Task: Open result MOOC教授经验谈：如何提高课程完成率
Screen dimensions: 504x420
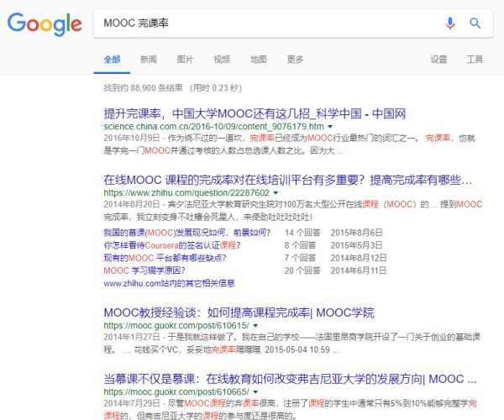Action: pos(239,312)
